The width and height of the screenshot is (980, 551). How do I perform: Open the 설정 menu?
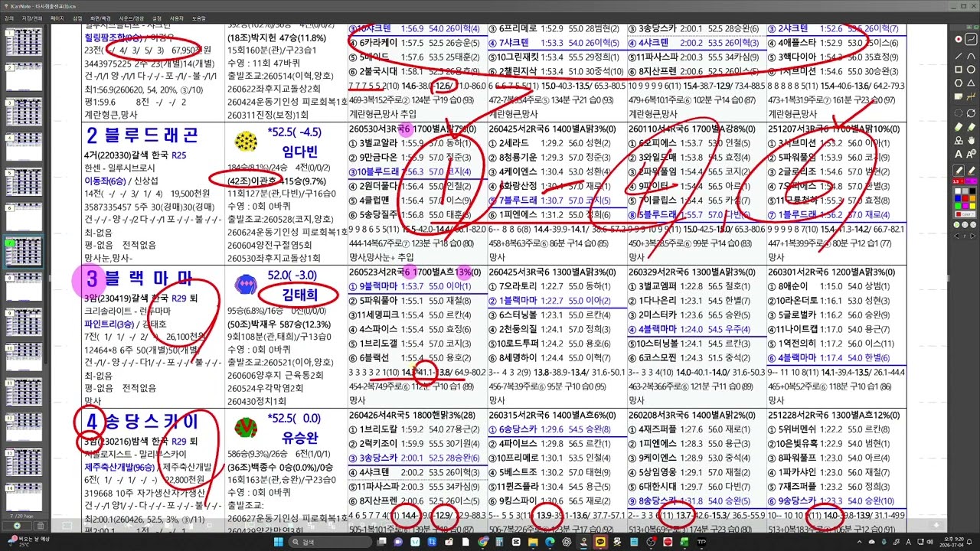coord(157,17)
